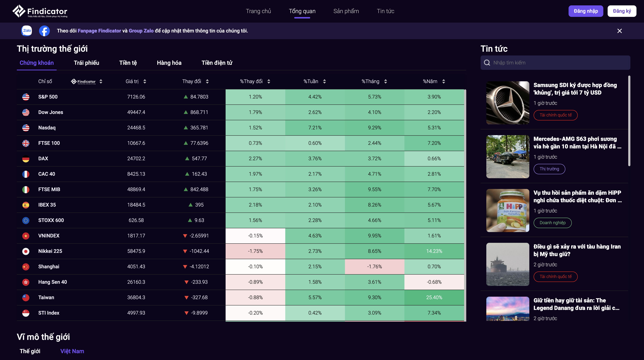Click the Taiwan 25.40% yearly heatmap cell
This screenshot has height=360, width=644.
(x=434, y=297)
